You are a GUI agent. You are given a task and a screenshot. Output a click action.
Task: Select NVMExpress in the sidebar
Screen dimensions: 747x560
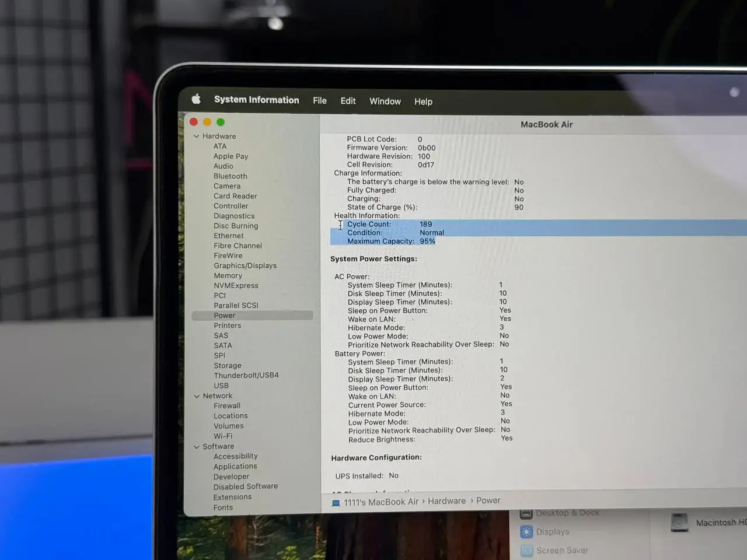pos(236,285)
